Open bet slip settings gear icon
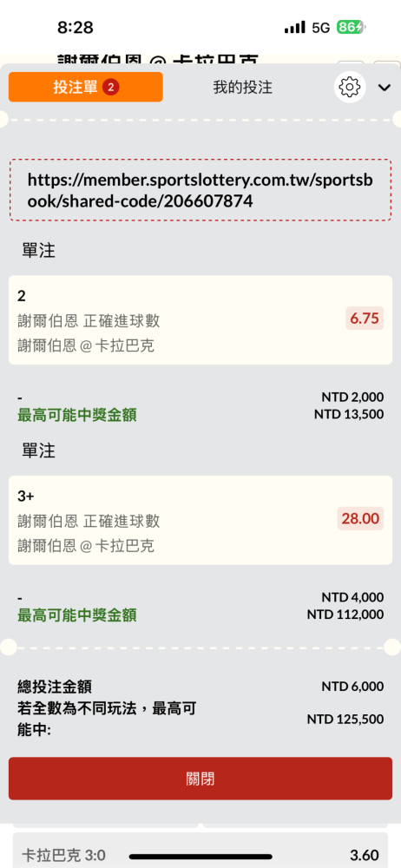The height and width of the screenshot is (868, 401). (x=350, y=87)
